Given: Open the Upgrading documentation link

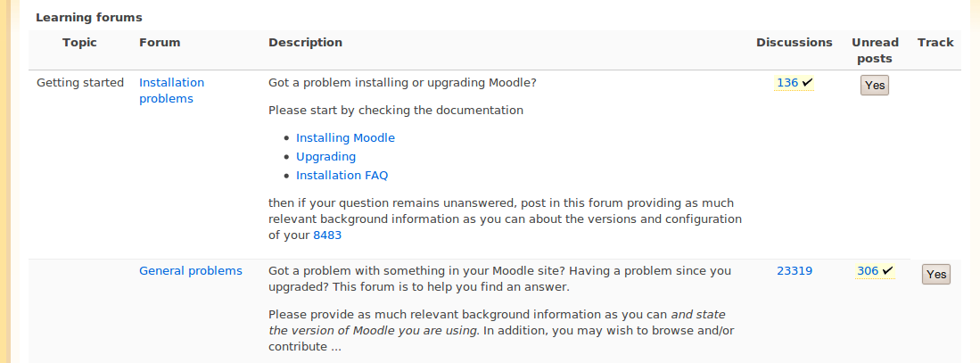Looking at the screenshot, I should (x=325, y=156).
